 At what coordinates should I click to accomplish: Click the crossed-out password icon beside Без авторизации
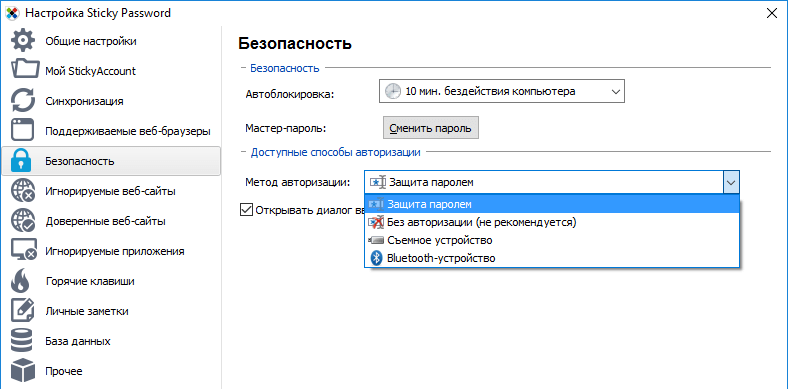376,222
